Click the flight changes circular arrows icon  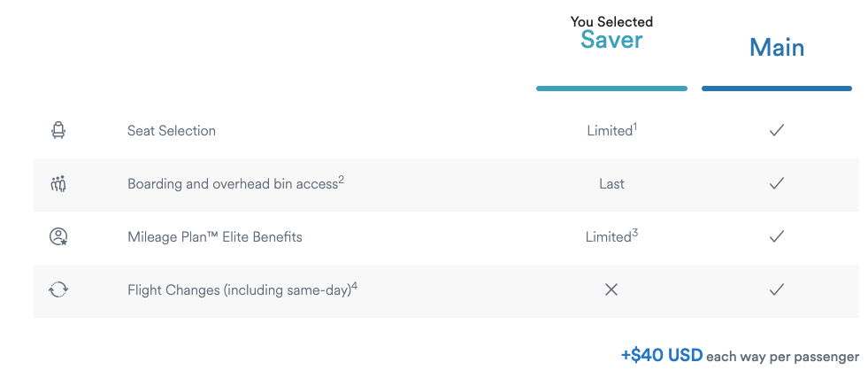58,290
